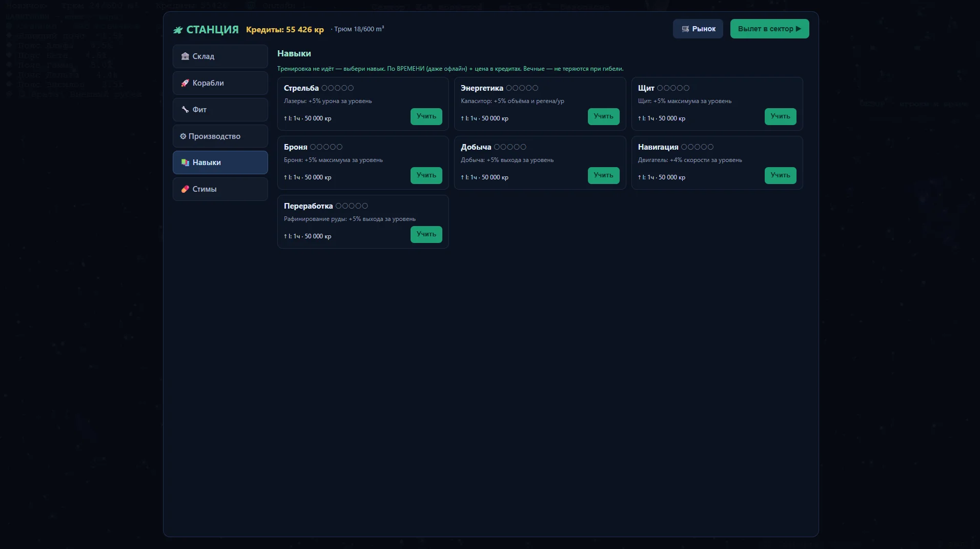Launch with Вылет в сектор button
Screen dimensions: 980x549
(x=769, y=29)
